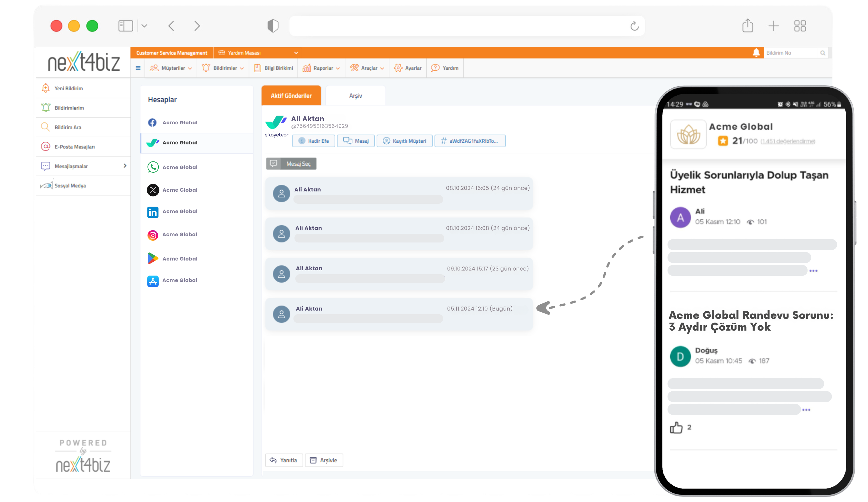Open the Facebook Acme Global account
The width and height of the screenshot is (868, 502).
tap(197, 122)
